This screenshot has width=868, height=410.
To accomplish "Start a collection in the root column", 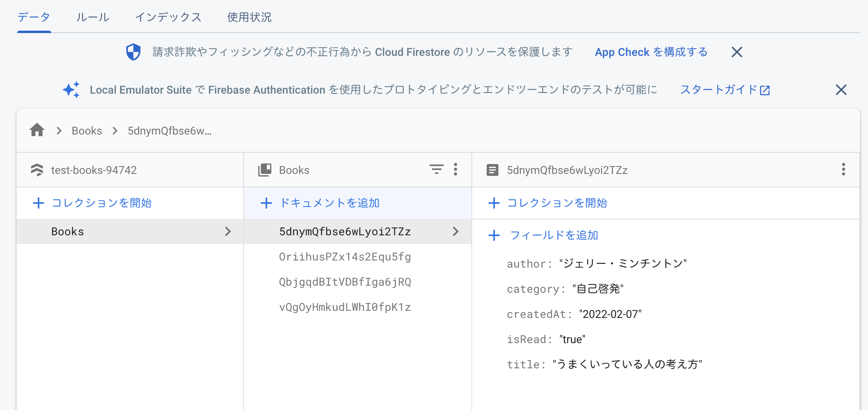I will click(x=92, y=203).
